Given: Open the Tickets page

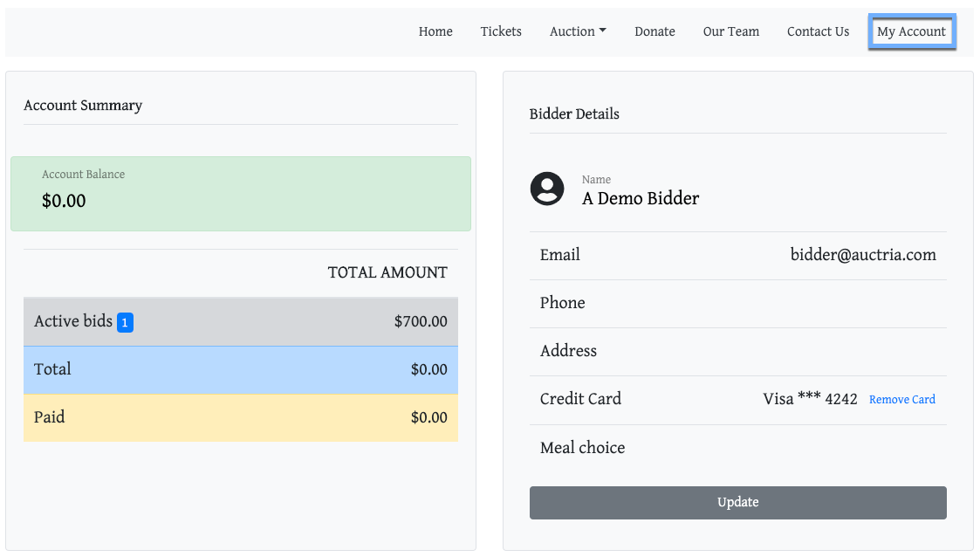Looking at the screenshot, I should tap(501, 31).
